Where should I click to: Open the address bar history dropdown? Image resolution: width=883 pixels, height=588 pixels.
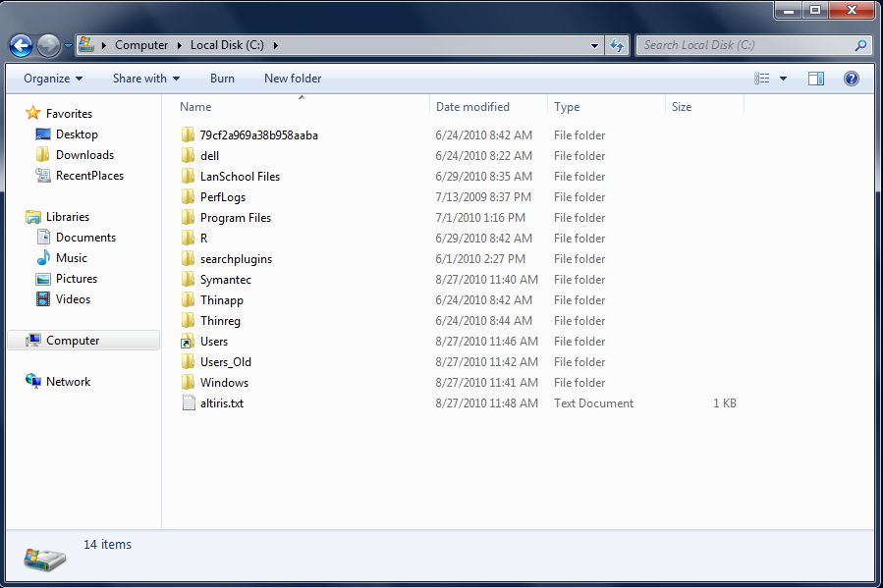click(x=593, y=45)
